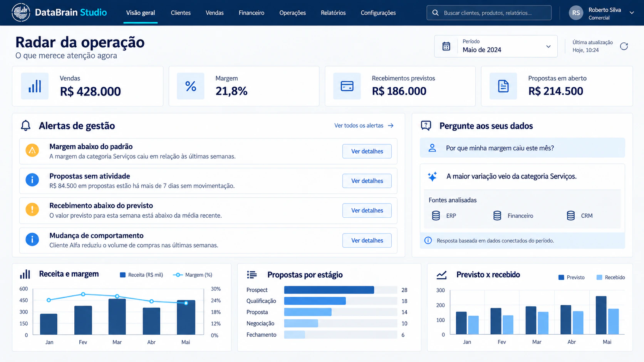Click the Proposta stage bar

[x=308, y=312]
